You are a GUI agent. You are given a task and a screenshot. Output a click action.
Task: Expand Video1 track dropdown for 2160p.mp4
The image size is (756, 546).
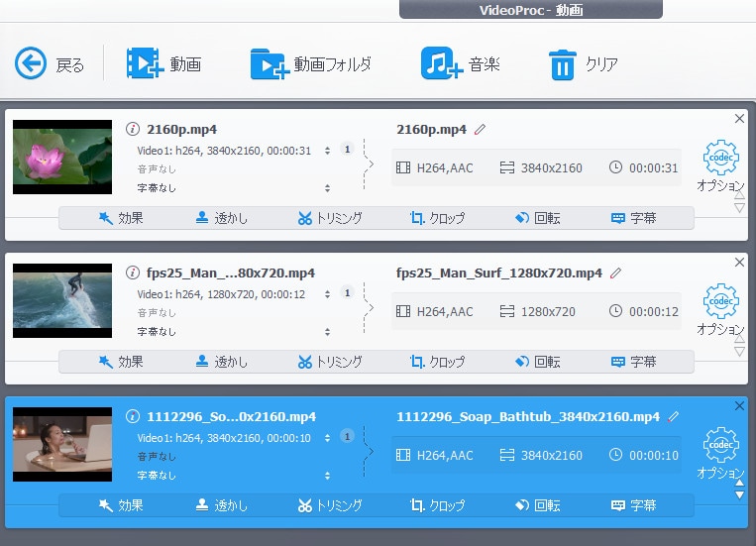328,152
